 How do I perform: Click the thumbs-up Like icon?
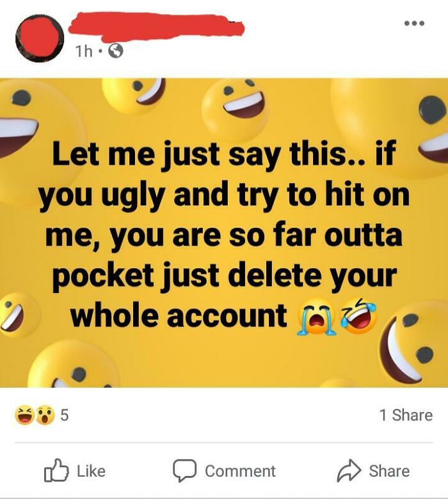[x=57, y=470]
